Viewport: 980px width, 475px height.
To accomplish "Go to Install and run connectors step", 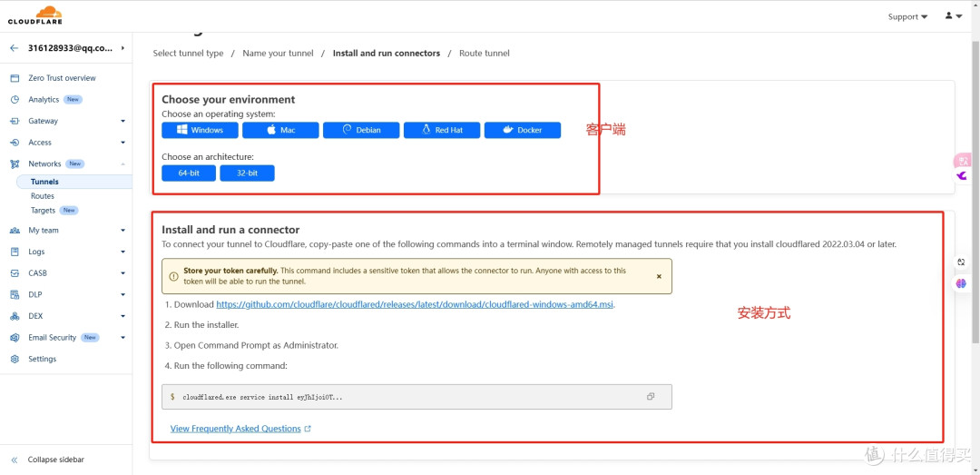I will 387,54.
